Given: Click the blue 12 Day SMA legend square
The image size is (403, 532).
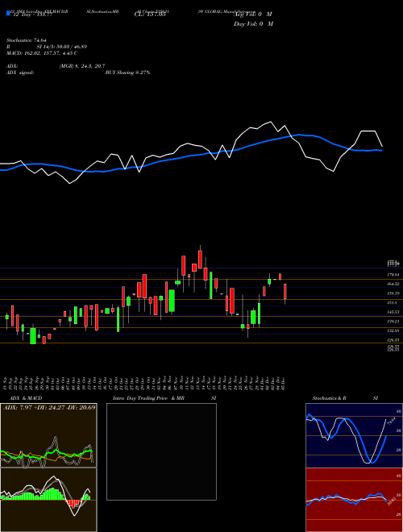Looking at the screenshot, I should pos(9,14).
